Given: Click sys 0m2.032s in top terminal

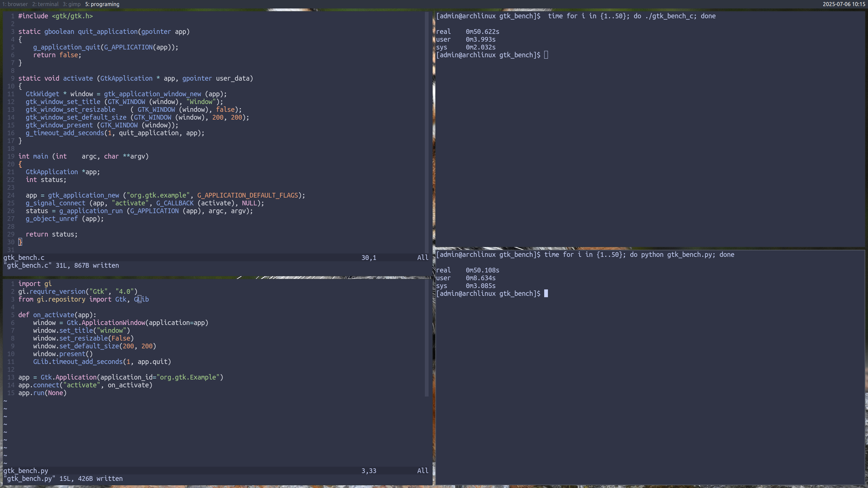Looking at the screenshot, I should 466,47.
